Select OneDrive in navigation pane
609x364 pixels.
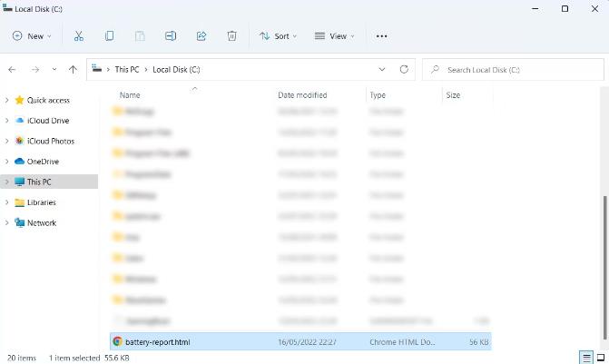point(43,162)
